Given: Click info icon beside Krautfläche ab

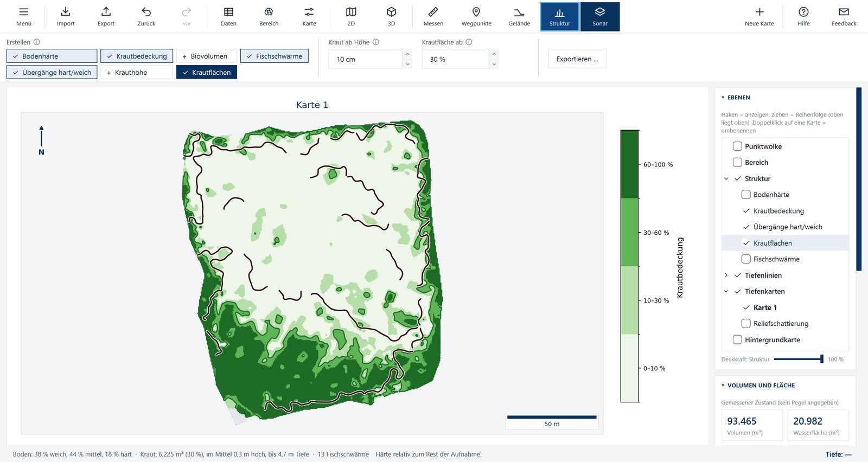Looking at the screenshot, I should point(469,42).
